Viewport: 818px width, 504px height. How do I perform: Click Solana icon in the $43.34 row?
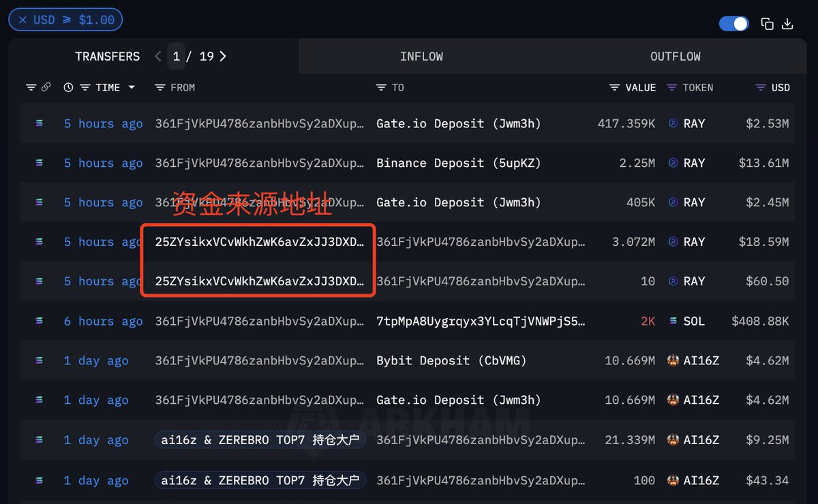click(x=39, y=480)
